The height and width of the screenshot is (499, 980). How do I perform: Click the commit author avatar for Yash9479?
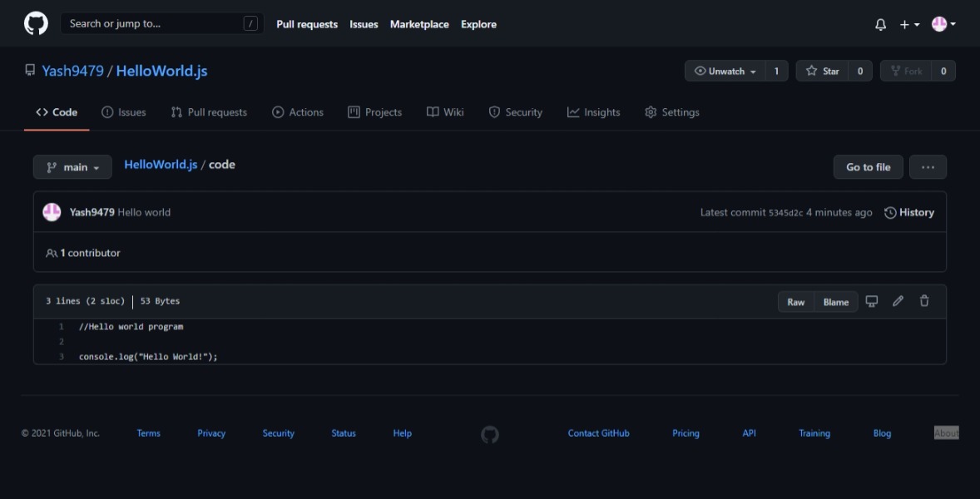pos(52,212)
